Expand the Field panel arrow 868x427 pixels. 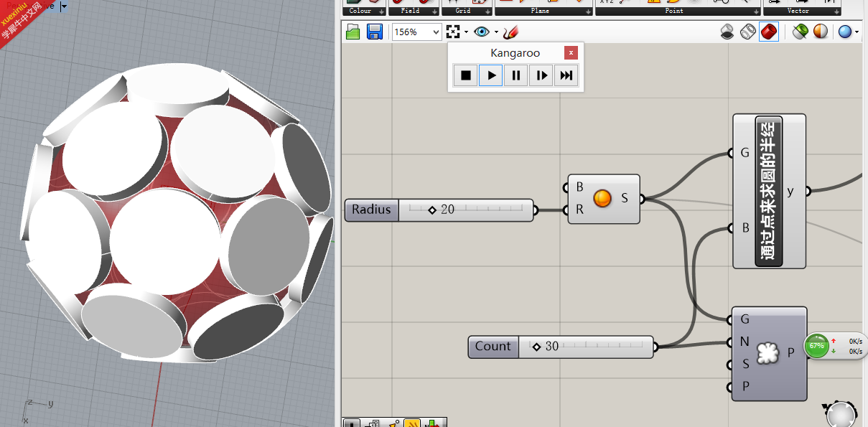pyautogui.click(x=435, y=11)
